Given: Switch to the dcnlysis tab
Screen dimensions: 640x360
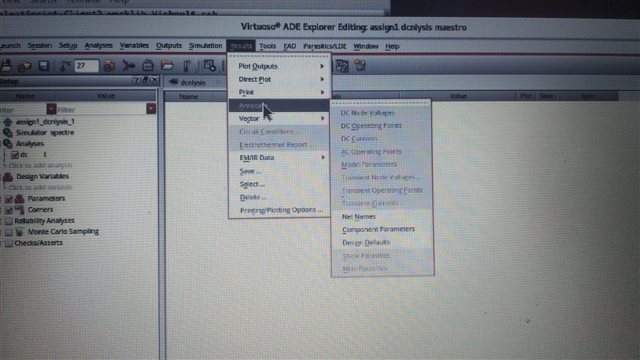Looking at the screenshot, I should 192,82.
